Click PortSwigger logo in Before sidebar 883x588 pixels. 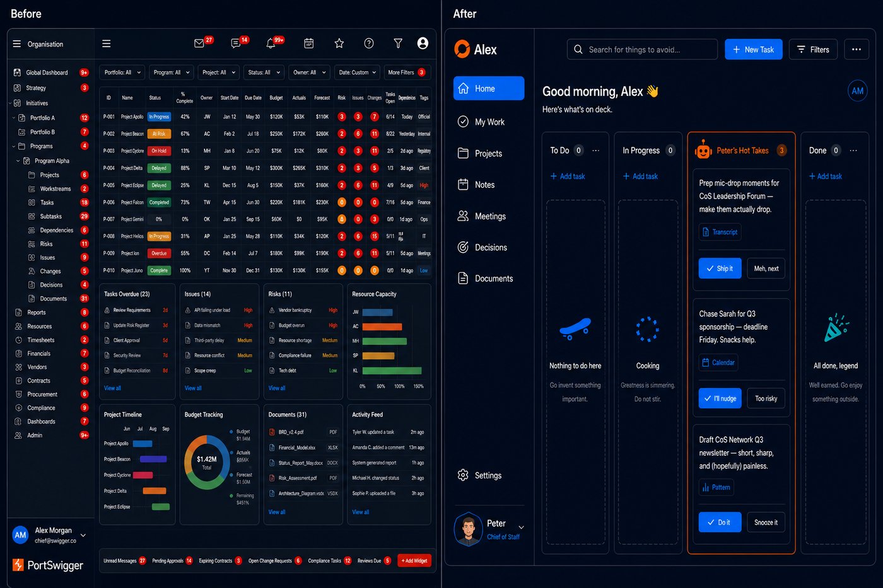(x=48, y=565)
